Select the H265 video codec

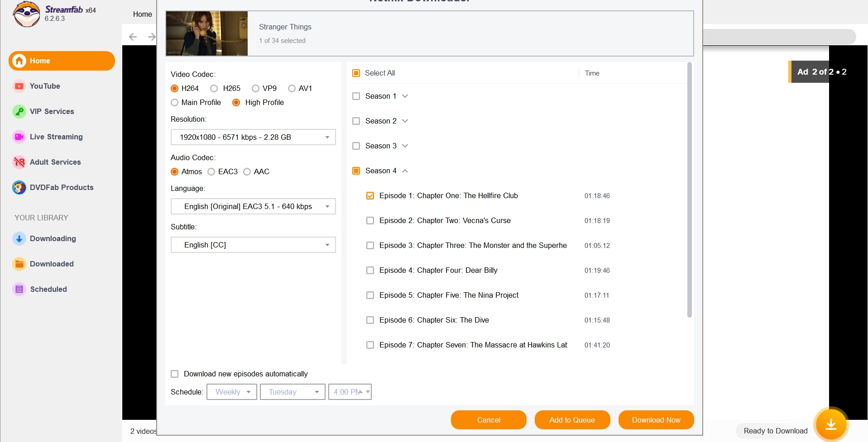(213, 88)
